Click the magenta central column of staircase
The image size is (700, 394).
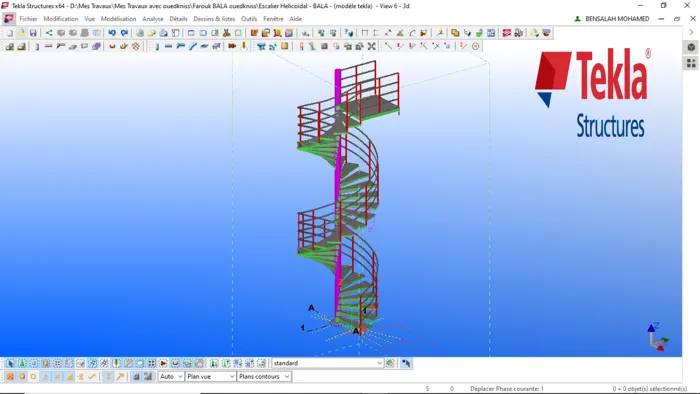click(338, 192)
